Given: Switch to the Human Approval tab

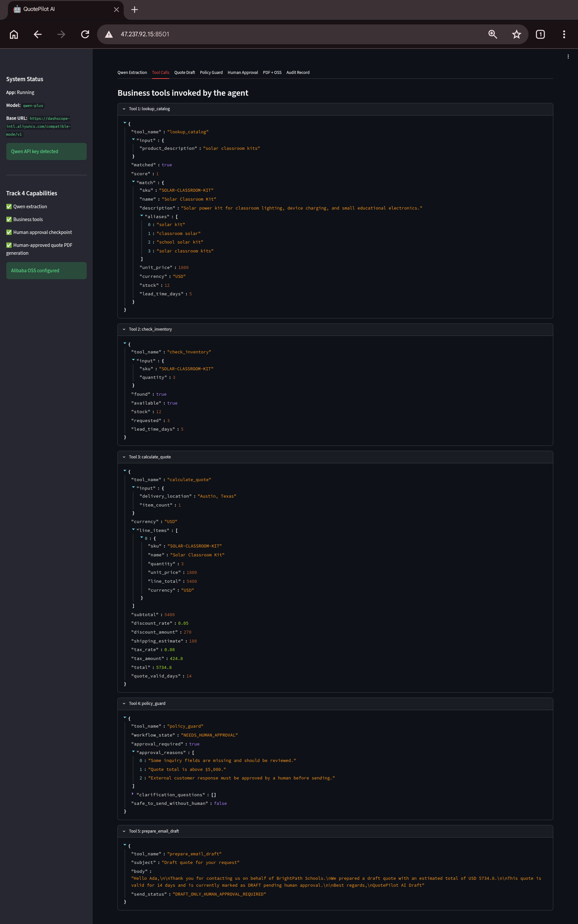Looking at the screenshot, I should (x=243, y=72).
